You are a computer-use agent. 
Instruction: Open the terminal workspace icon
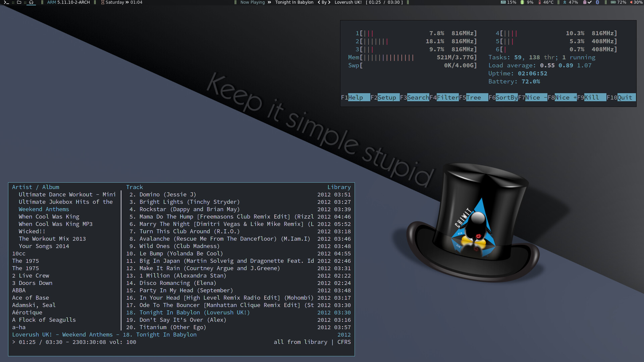point(6,2)
